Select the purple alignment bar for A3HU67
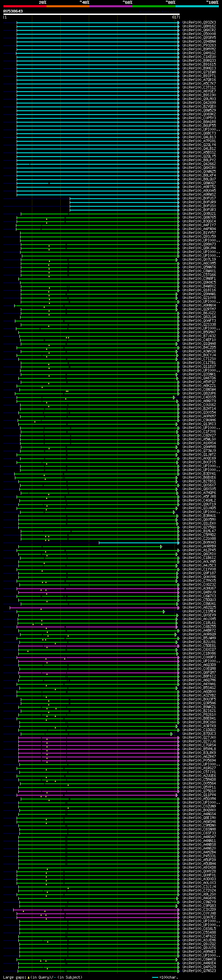 point(98,589)
